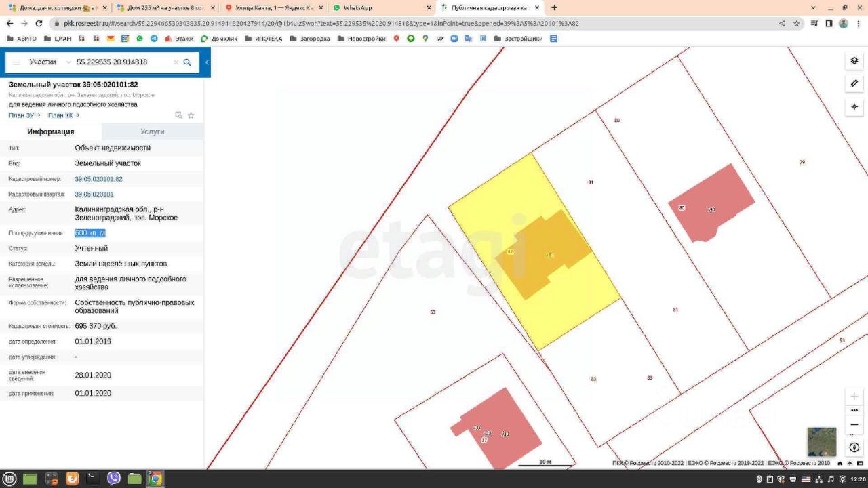
Task: Close the Публичная кадастровая карта tab
Action: pos(537,8)
